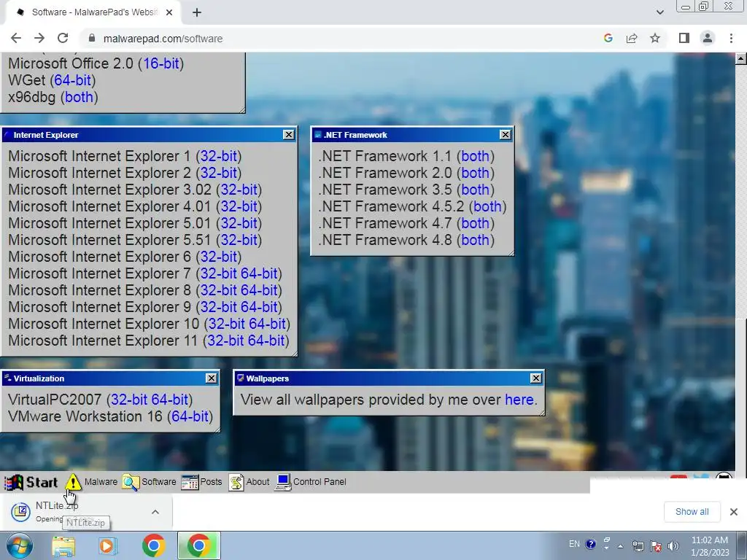This screenshot has height=560, width=747.
Task: Click the Start button on the website
Action: [31, 482]
